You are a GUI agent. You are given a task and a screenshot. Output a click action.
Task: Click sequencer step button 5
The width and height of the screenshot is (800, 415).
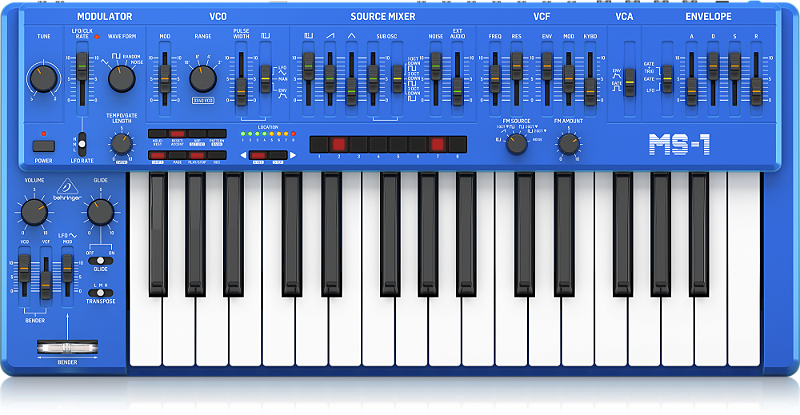click(398, 144)
